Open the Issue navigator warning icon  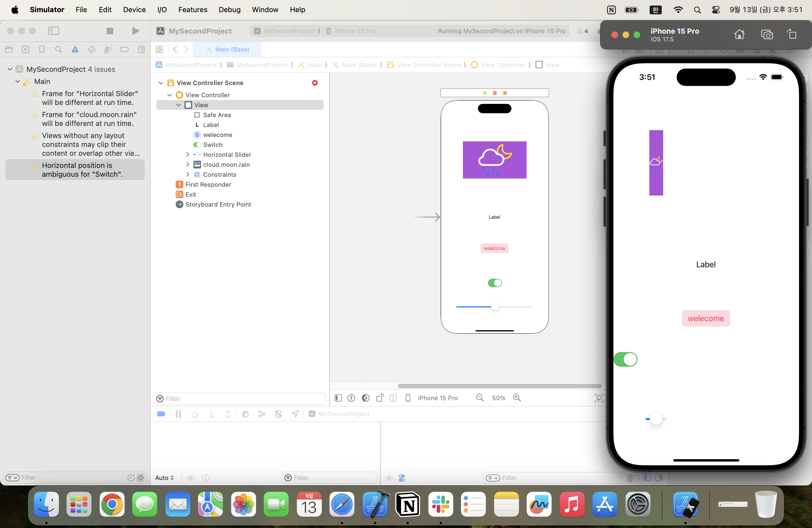[x=75, y=49]
